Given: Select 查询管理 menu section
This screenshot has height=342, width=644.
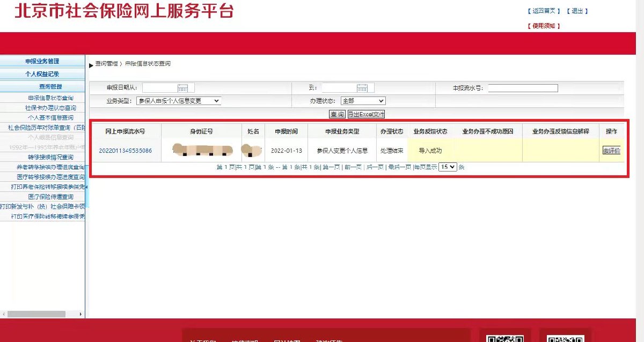Looking at the screenshot, I should (x=42, y=87).
